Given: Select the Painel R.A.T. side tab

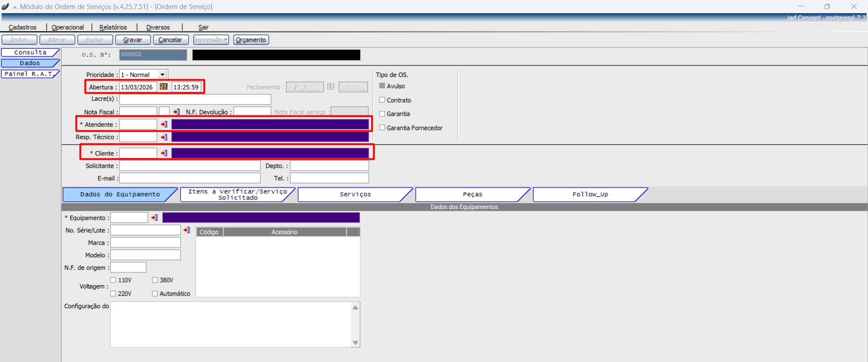Looking at the screenshot, I should [29, 74].
